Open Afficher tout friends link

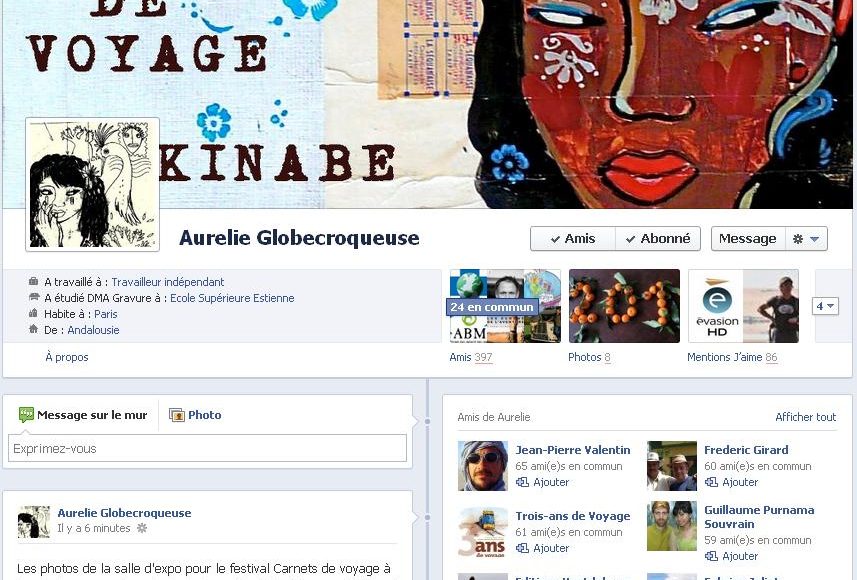coord(805,417)
